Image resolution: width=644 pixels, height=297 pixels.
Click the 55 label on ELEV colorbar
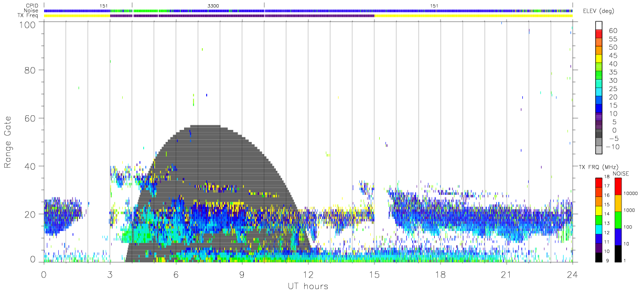click(x=612, y=39)
